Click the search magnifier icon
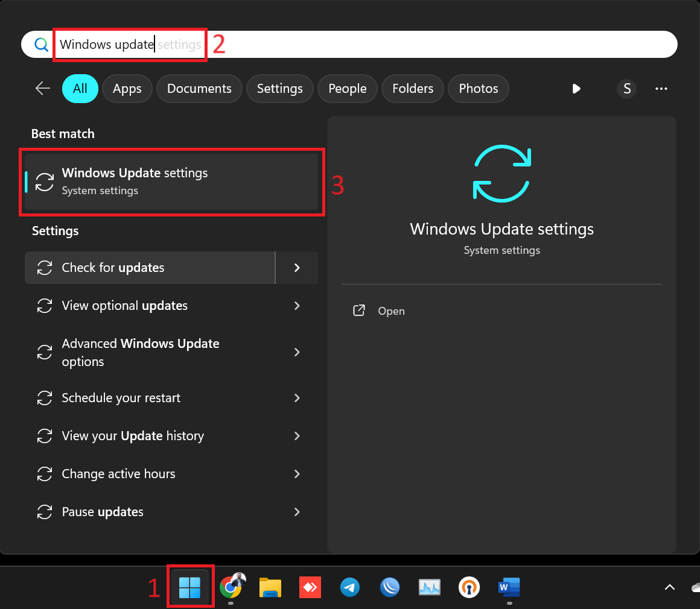The image size is (700, 609). [42, 44]
